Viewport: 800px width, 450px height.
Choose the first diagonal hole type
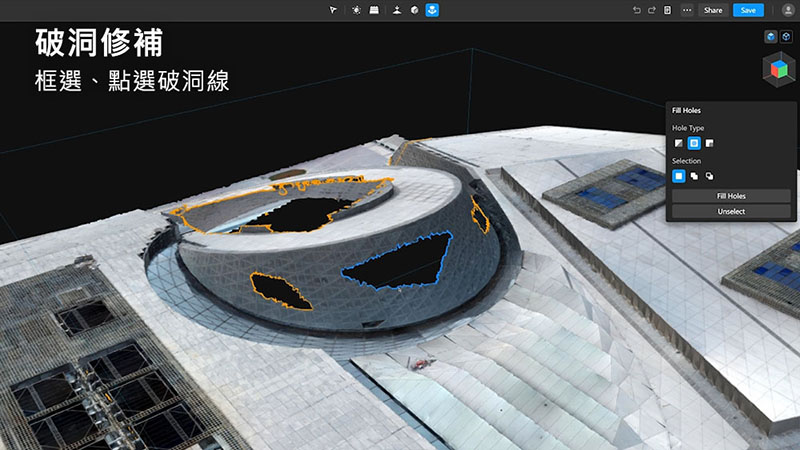click(679, 143)
